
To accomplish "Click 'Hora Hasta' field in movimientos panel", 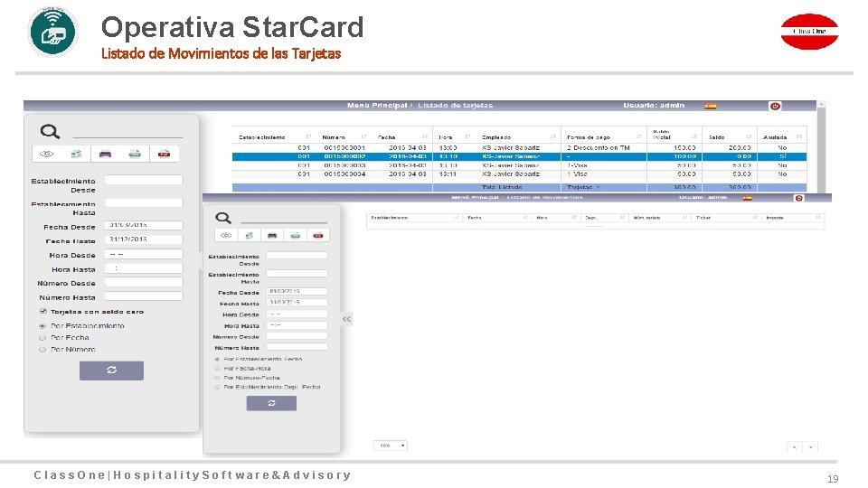I will pos(297,325).
